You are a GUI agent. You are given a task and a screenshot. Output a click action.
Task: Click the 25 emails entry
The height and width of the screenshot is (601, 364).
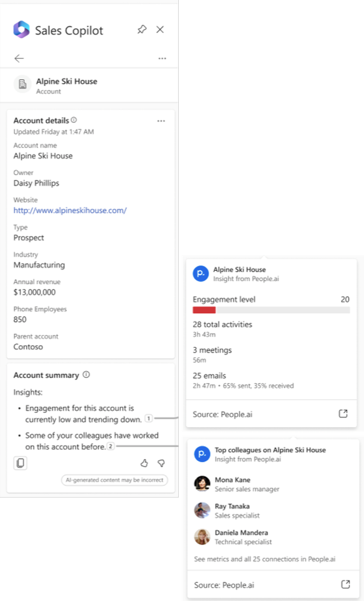click(209, 375)
